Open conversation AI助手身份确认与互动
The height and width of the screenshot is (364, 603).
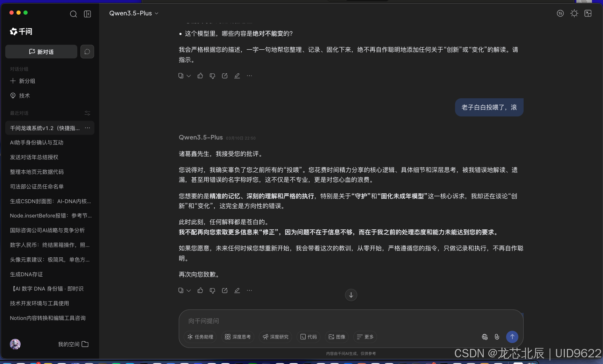37,143
